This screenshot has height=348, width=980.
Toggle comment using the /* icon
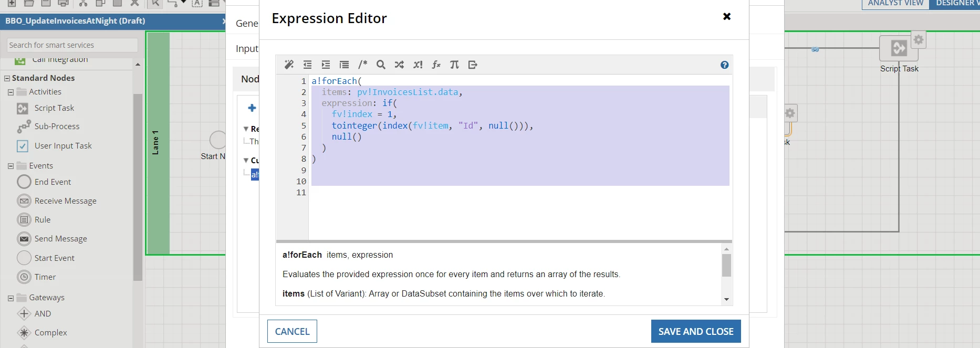point(362,65)
